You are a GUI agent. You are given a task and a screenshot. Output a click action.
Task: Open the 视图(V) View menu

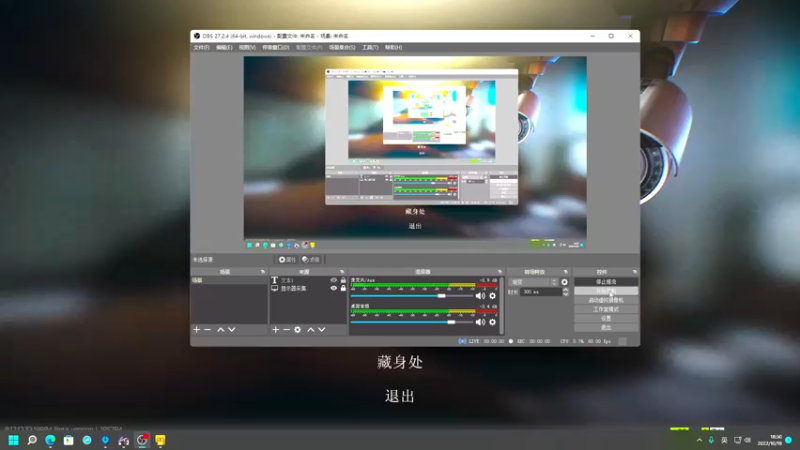[247, 47]
